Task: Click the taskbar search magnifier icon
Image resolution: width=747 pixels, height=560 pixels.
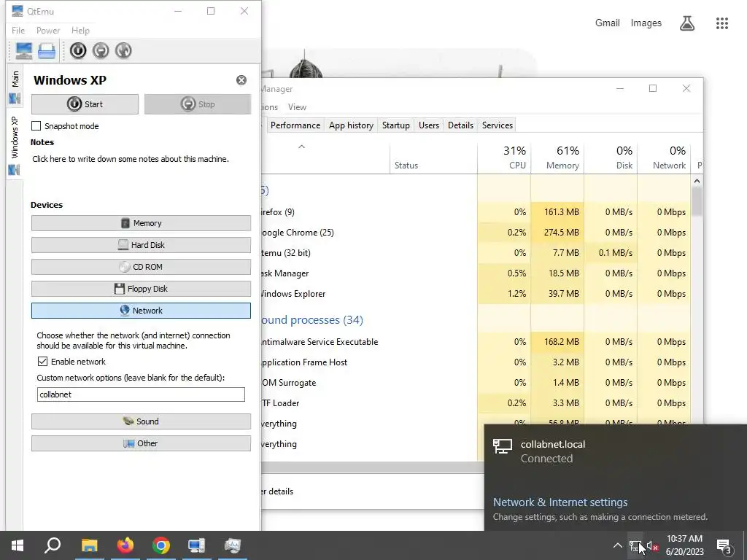Action: (x=53, y=545)
